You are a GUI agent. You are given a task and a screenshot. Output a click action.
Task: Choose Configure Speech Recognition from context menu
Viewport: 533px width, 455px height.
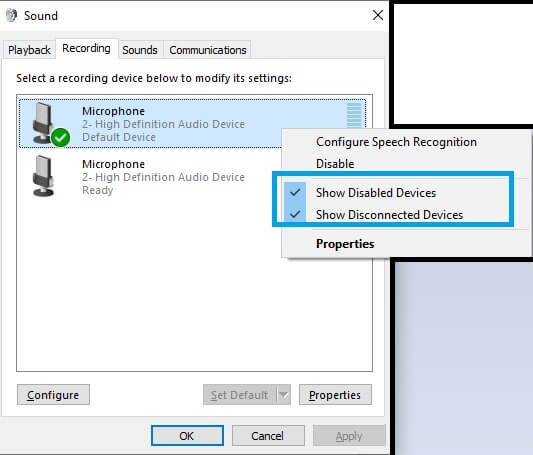(396, 142)
